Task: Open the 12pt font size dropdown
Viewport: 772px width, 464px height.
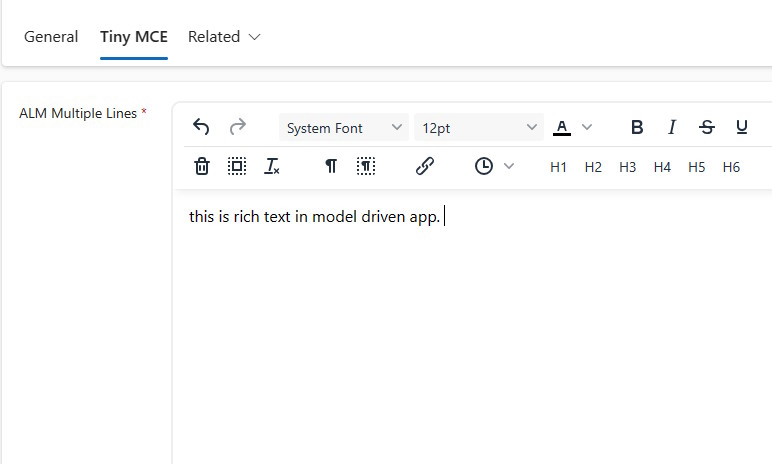Action: point(479,128)
